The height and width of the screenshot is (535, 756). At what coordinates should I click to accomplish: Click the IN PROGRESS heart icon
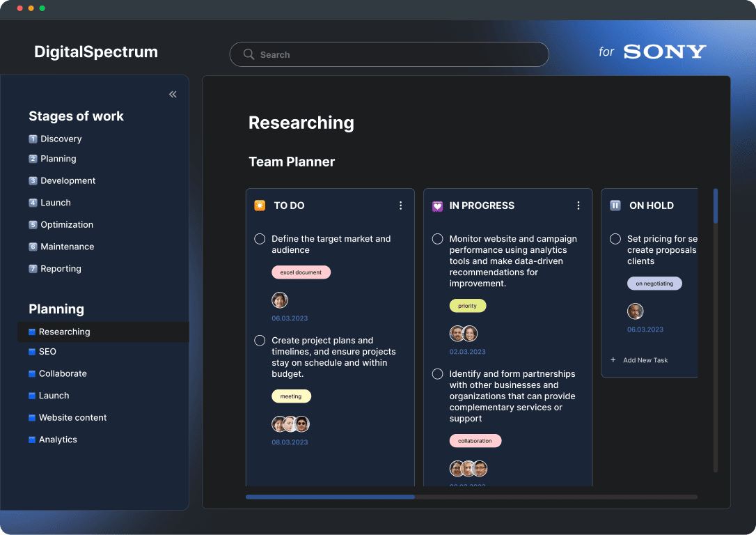(x=437, y=206)
